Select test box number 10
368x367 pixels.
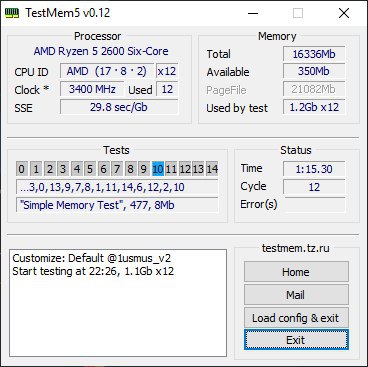158,169
